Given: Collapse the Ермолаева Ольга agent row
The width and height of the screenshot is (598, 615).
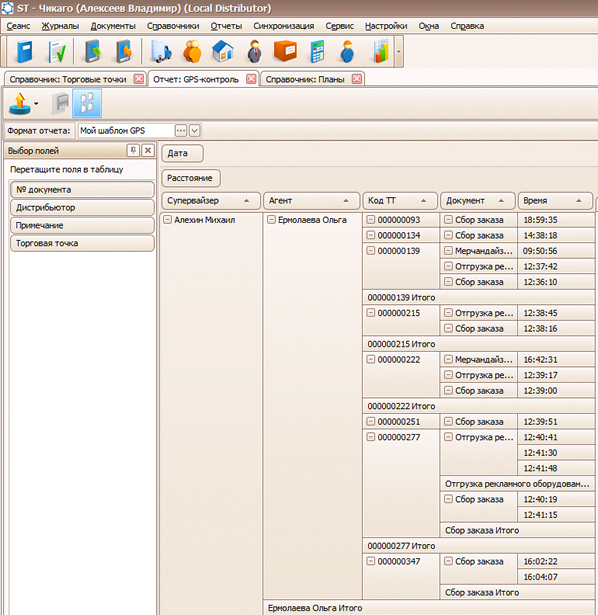Looking at the screenshot, I should point(271,220).
